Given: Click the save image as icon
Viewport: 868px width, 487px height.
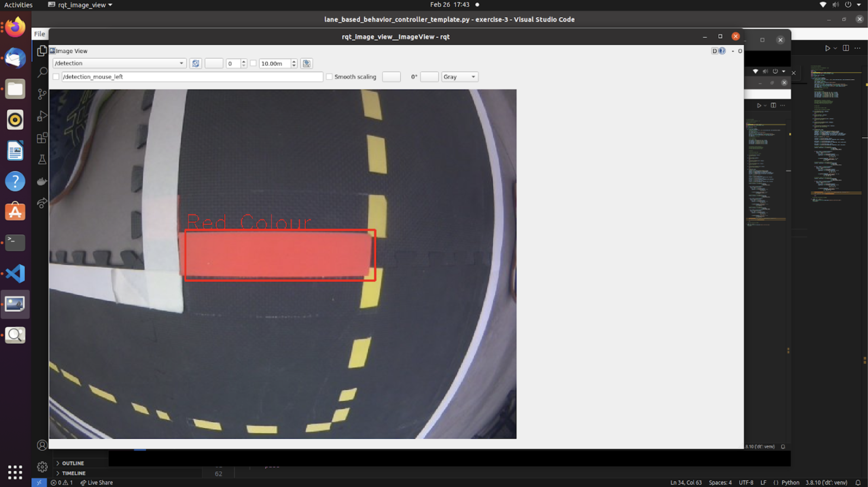Looking at the screenshot, I should tap(306, 63).
